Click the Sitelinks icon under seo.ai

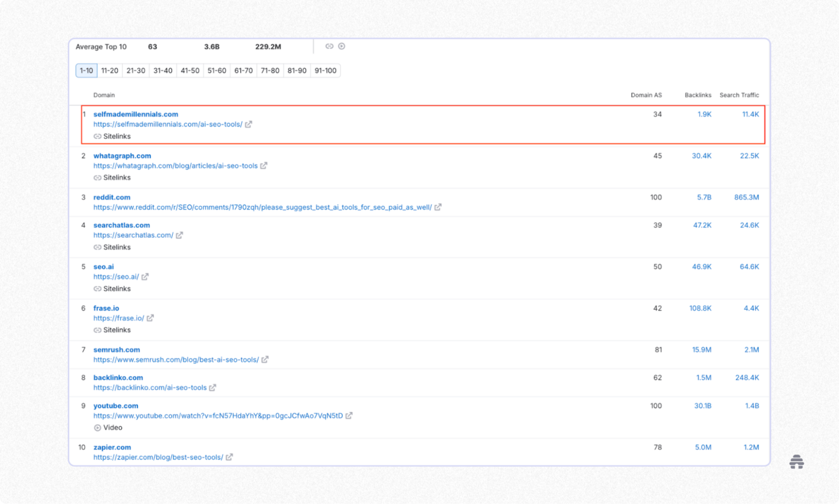point(98,289)
